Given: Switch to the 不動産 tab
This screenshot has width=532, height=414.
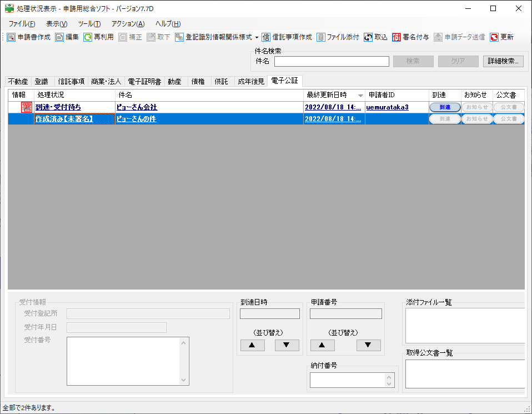Looking at the screenshot, I should click(x=18, y=82).
